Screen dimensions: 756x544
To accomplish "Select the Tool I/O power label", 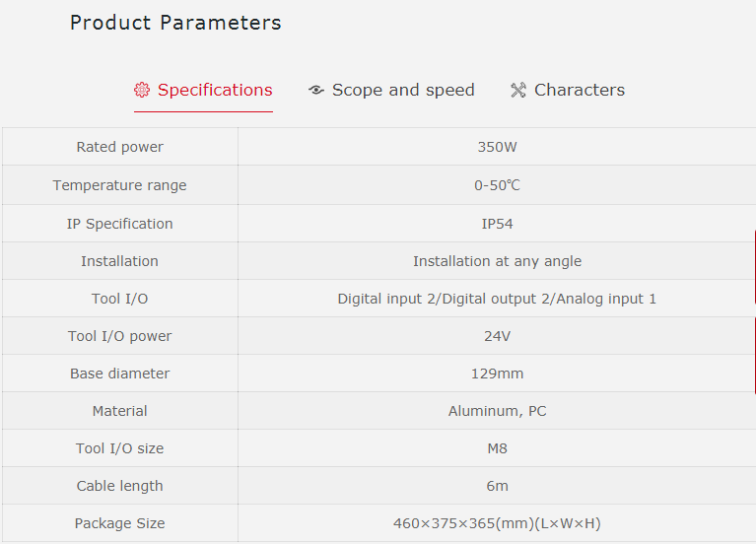I will click(x=120, y=336).
